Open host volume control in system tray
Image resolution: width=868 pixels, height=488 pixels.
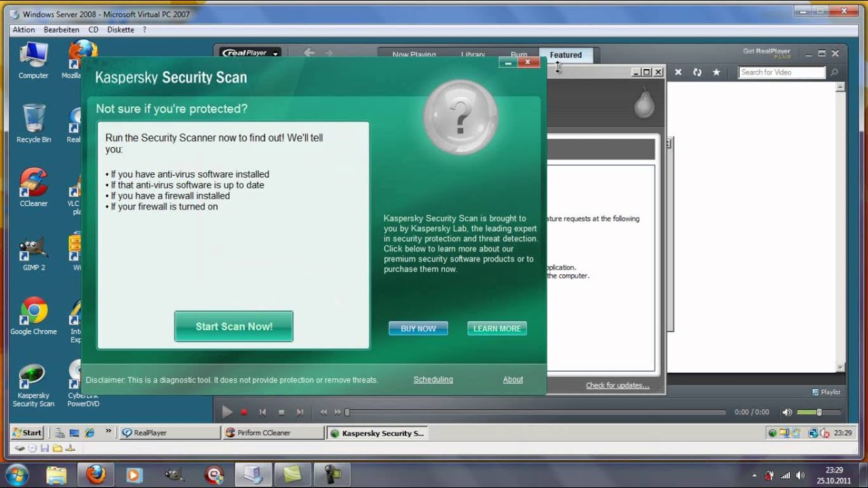(x=800, y=475)
